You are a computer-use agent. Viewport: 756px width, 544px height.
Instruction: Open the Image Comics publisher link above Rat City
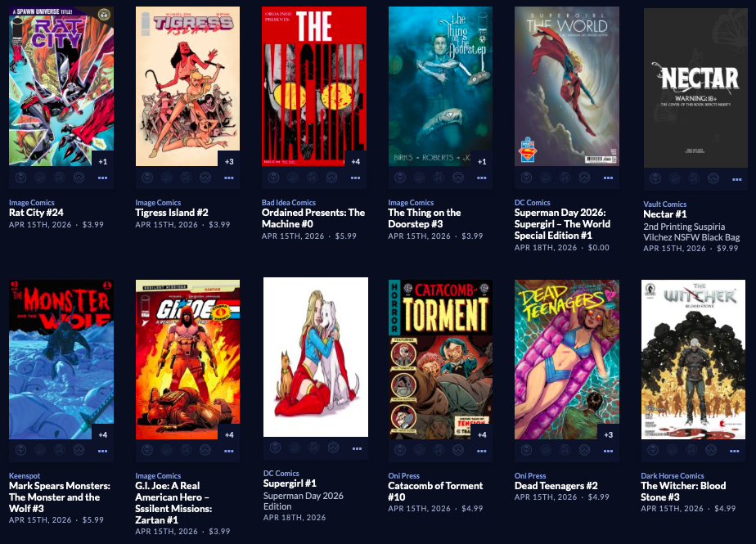[x=31, y=203]
